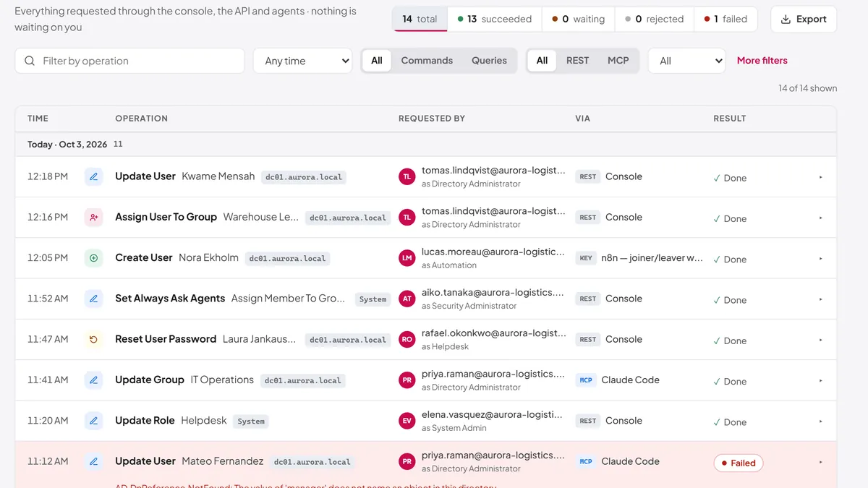Select the Queries filter
868x488 pixels.
[x=489, y=61]
